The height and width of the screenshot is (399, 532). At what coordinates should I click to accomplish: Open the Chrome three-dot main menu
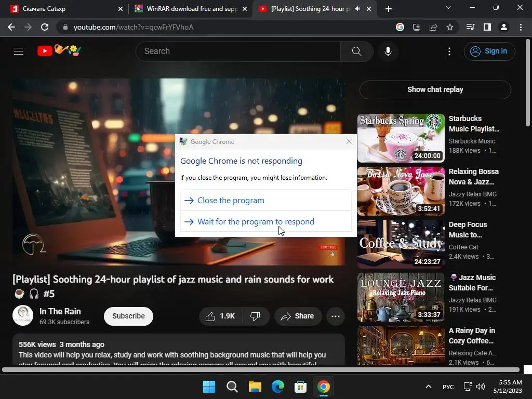[x=521, y=27]
